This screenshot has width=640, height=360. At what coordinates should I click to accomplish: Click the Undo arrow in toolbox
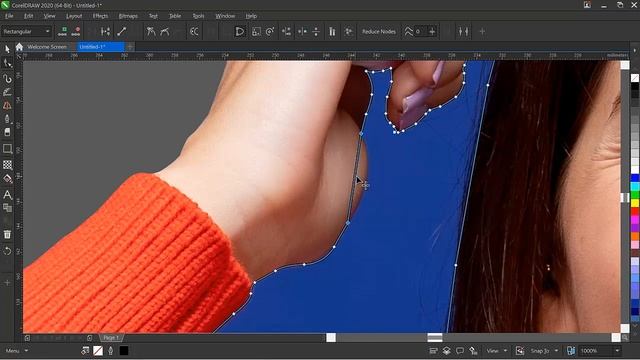pyautogui.click(x=7, y=251)
